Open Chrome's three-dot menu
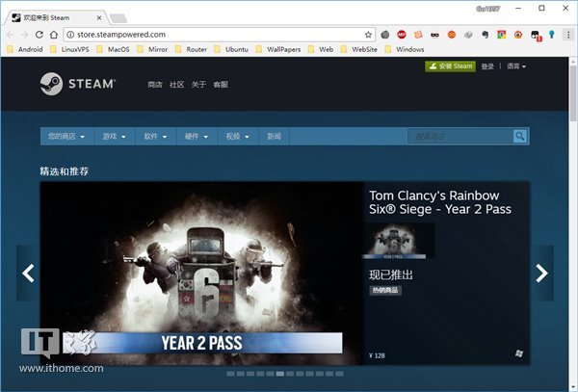 [x=568, y=35]
